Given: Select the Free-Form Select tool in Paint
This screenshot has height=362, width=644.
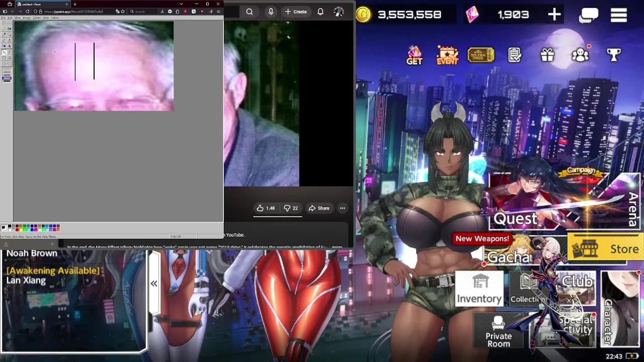Looking at the screenshot, I should coord(4,23).
